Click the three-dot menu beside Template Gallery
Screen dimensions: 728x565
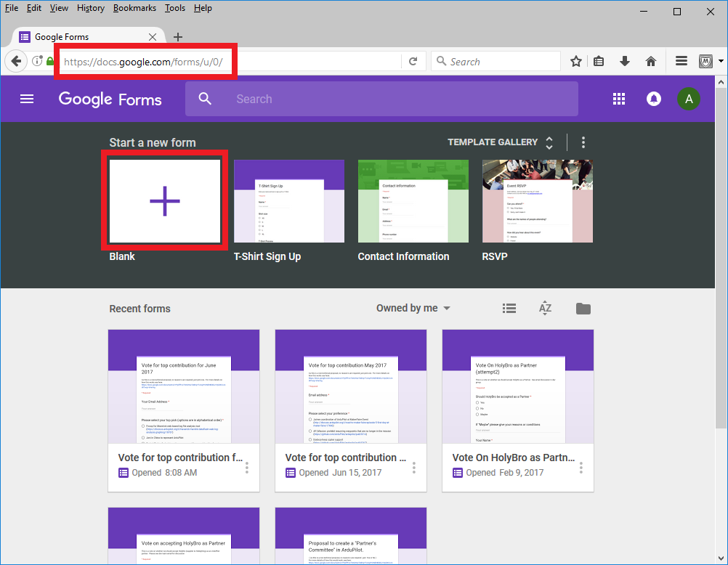(583, 142)
